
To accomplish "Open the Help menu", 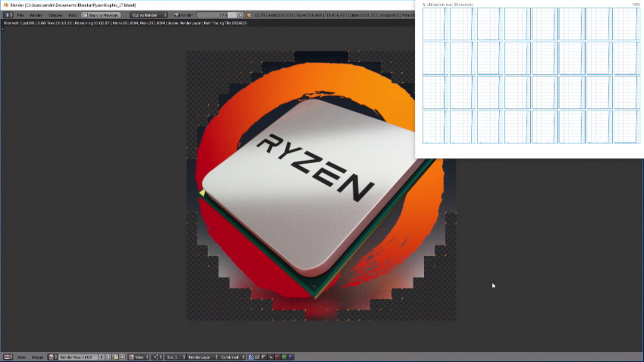I will pos(72,15).
